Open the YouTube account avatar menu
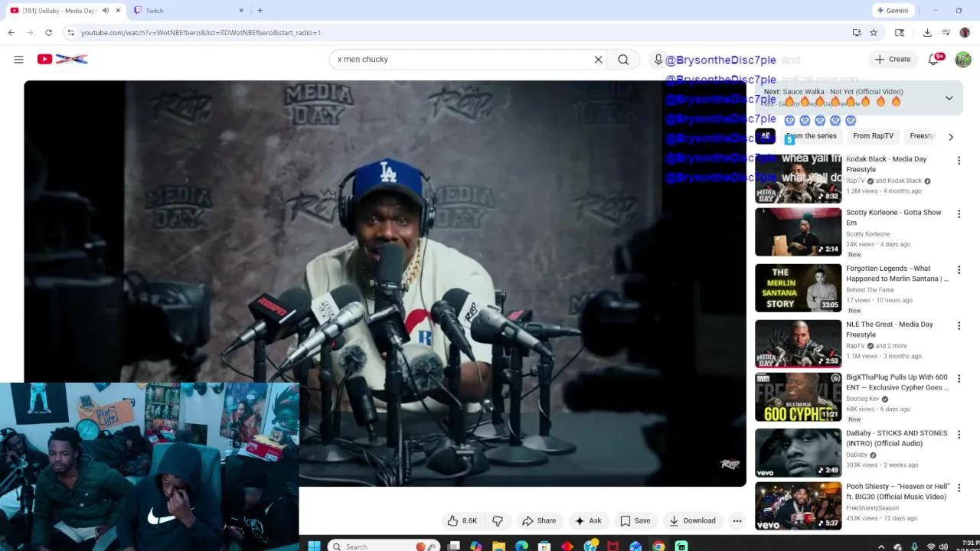980x551 pixels. (963, 59)
